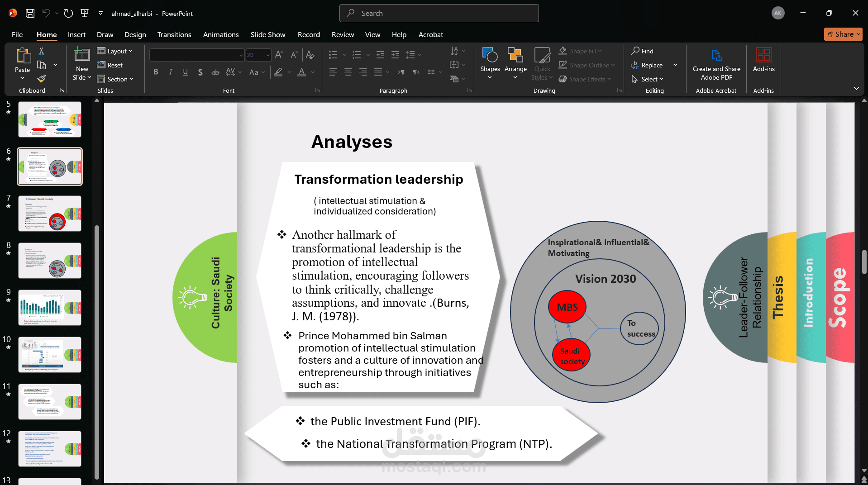868x485 pixels.
Task: Click the user account avatar AK
Action: (x=778, y=13)
